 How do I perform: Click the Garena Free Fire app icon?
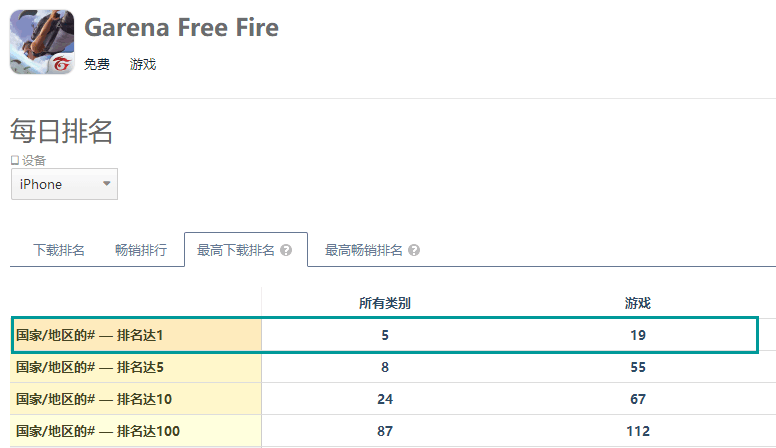tap(42, 42)
